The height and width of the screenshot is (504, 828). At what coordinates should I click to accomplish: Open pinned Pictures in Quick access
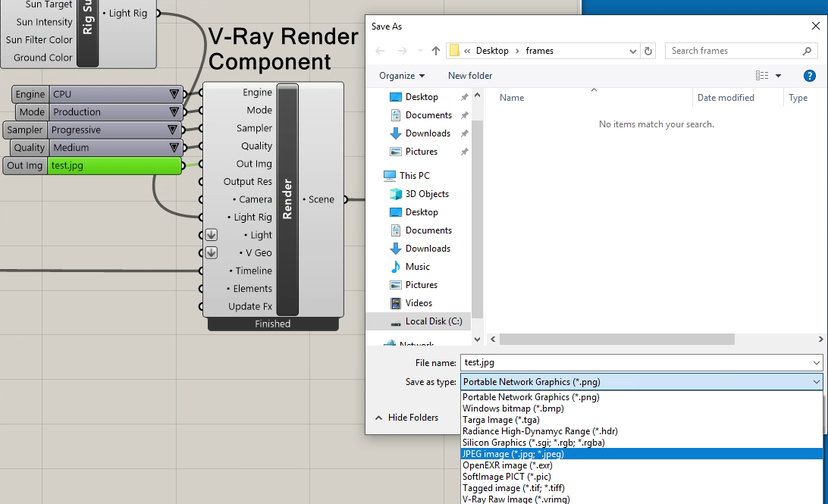pyautogui.click(x=422, y=152)
